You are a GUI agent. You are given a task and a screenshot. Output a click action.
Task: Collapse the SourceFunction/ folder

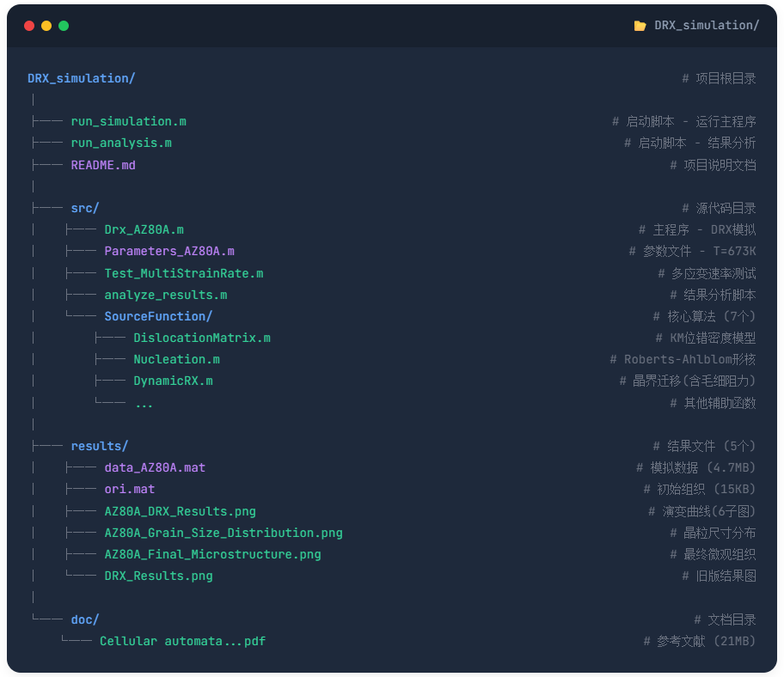(158, 316)
